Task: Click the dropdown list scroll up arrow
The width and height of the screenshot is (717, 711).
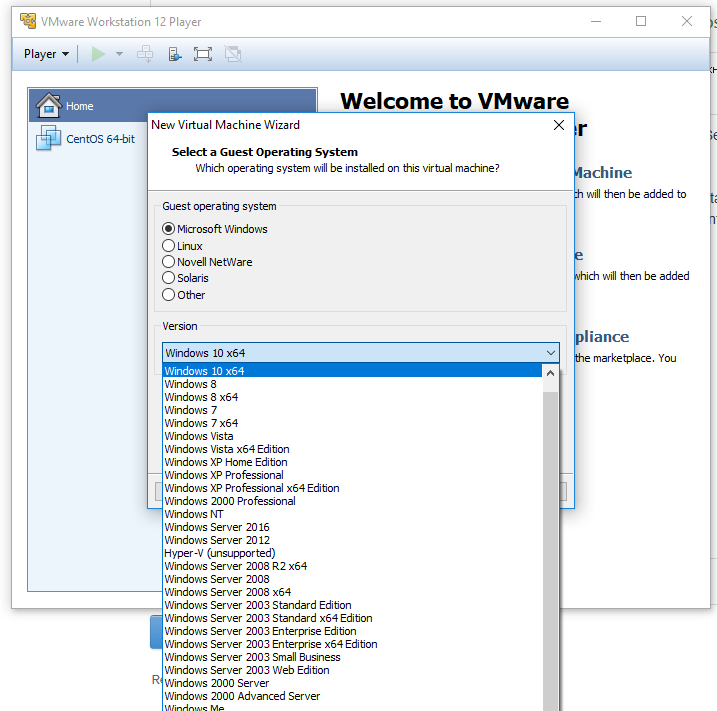Action: [x=551, y=374]
